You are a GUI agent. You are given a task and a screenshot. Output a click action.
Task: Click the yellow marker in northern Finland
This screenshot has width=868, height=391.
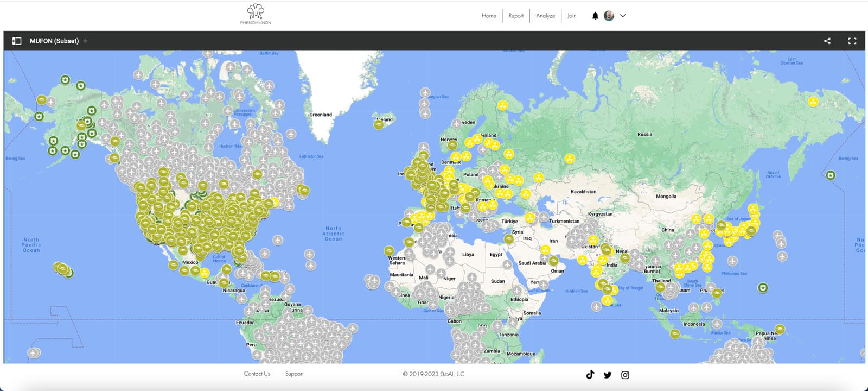[x=503, y=105]
